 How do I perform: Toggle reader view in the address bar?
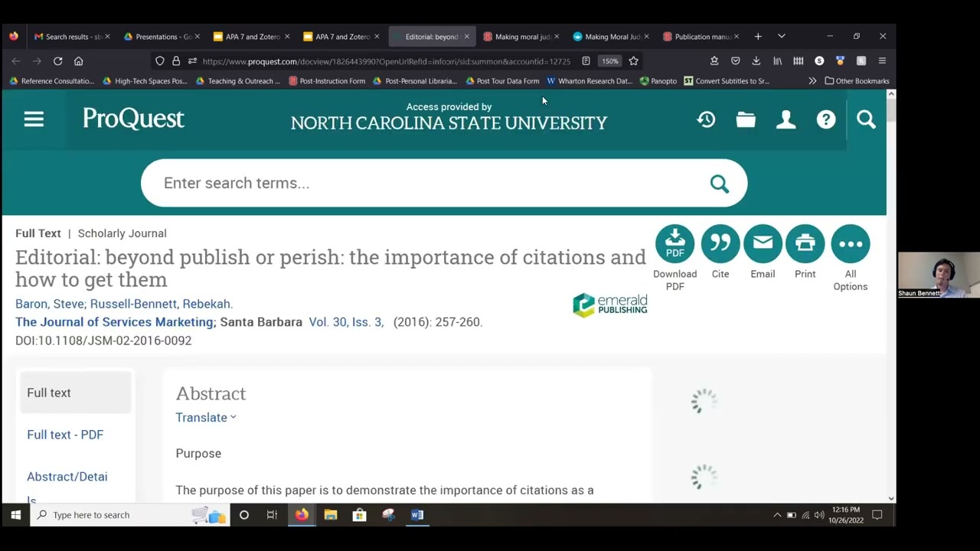586,61
